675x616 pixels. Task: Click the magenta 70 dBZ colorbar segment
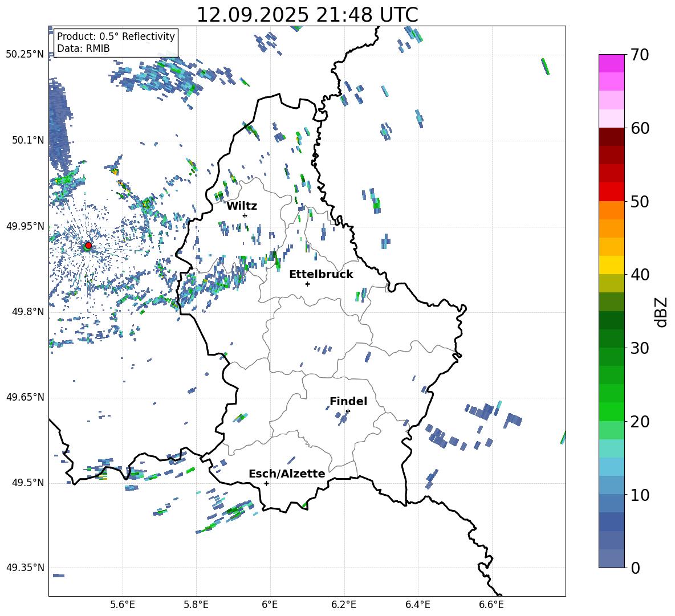[x=612, y=63]
